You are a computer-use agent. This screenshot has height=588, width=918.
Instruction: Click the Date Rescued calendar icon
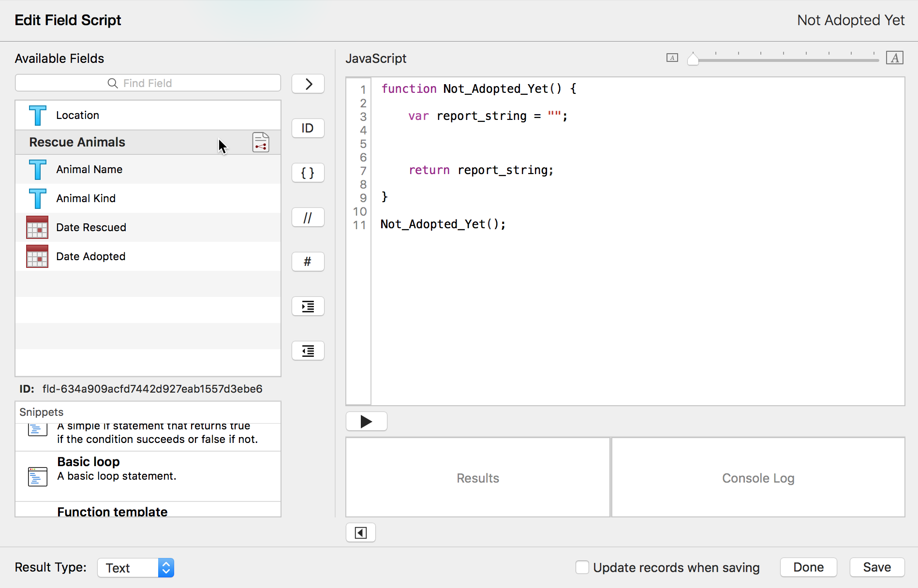point(37,227)
